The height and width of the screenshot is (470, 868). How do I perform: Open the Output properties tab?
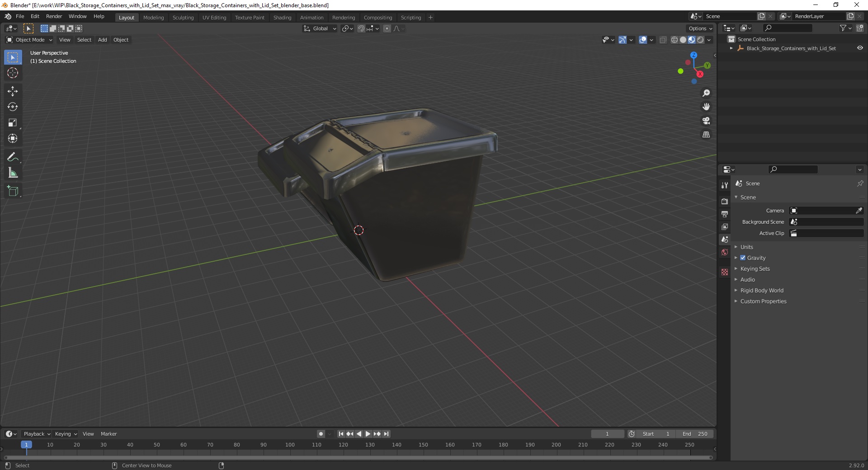(x=725, y=214)
